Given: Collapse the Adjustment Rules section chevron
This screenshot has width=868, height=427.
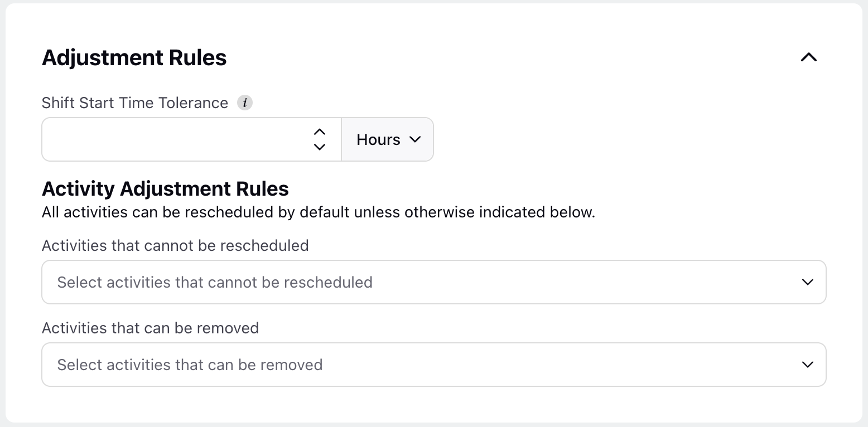Looking at the screenshot, I should tap(808, 57).
